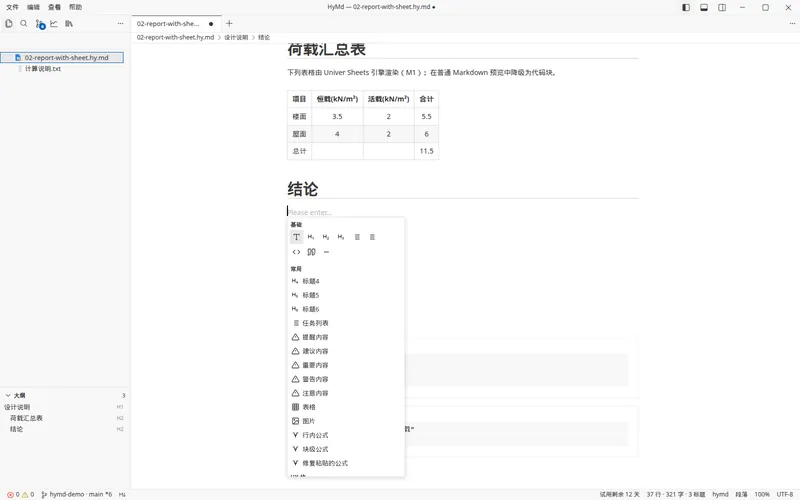Image resolution: width=800 pixels, height=500 pixels.
Task: Open source control icon with badge
Action: point(40,24)
